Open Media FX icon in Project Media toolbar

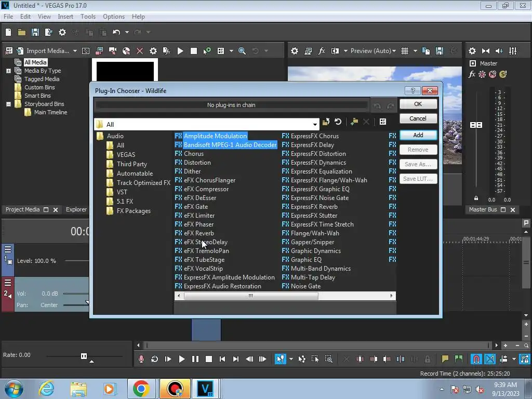click(166, 51)
